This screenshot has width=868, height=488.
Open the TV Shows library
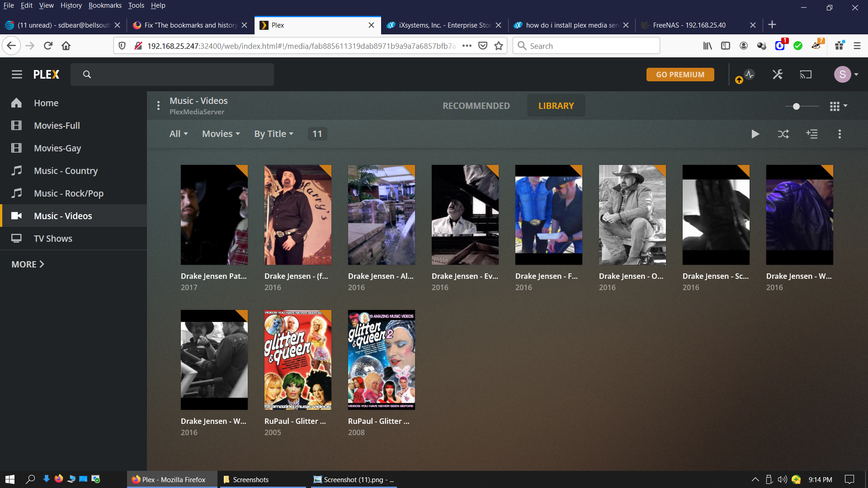coord(73,239)
